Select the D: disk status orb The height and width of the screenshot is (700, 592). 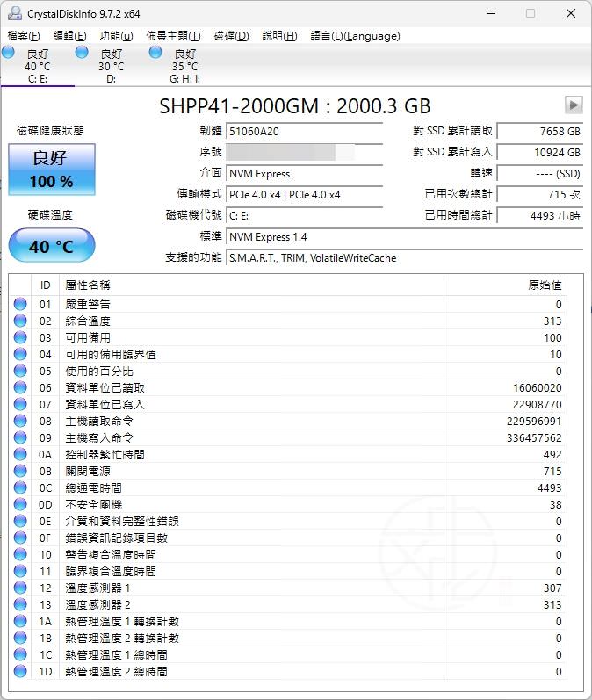(82, 53)
